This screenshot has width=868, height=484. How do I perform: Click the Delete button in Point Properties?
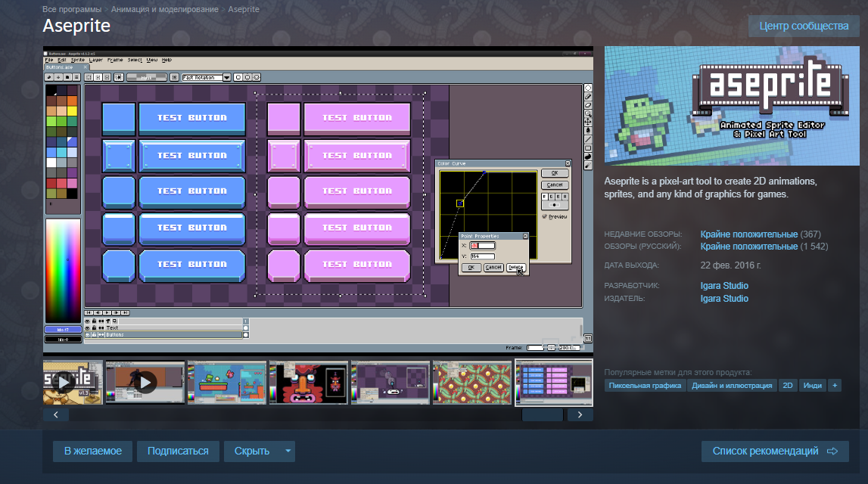[516, 267]
